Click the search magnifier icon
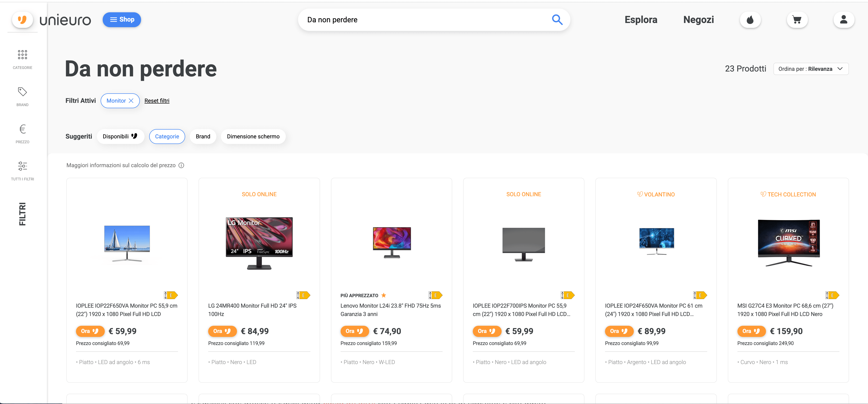 tap(557, 20)
